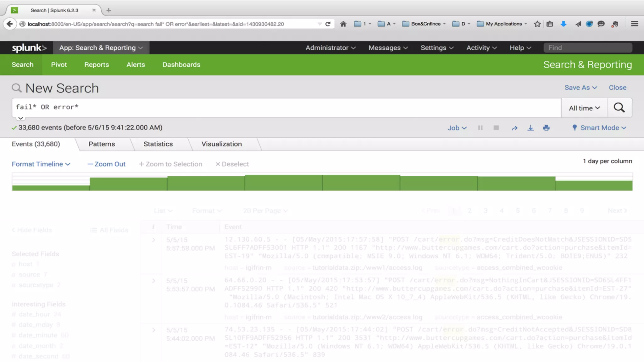Pause the search job
This screenshot has height=362, width=644.
pyautogui.click(x=480, y=128)
